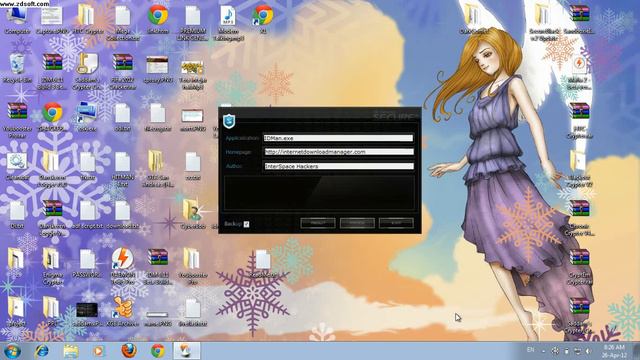Viewport: 640px width, 360px height.
Task: Open the EN language indicator
Action: click(530, 350)
